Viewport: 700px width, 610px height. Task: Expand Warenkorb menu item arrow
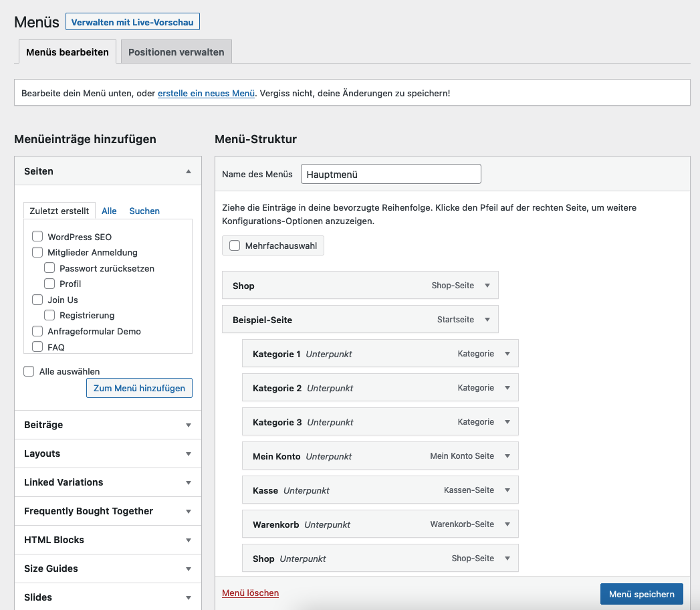pyautogui.click(x=507, y=524)
